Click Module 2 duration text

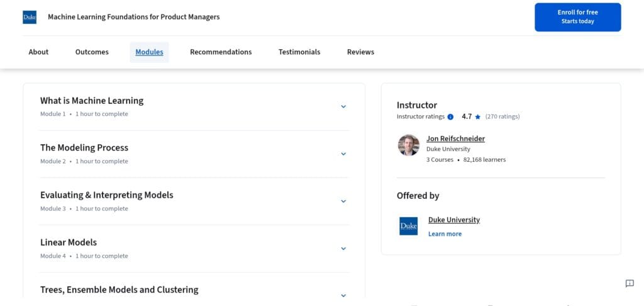coord(102,161)
